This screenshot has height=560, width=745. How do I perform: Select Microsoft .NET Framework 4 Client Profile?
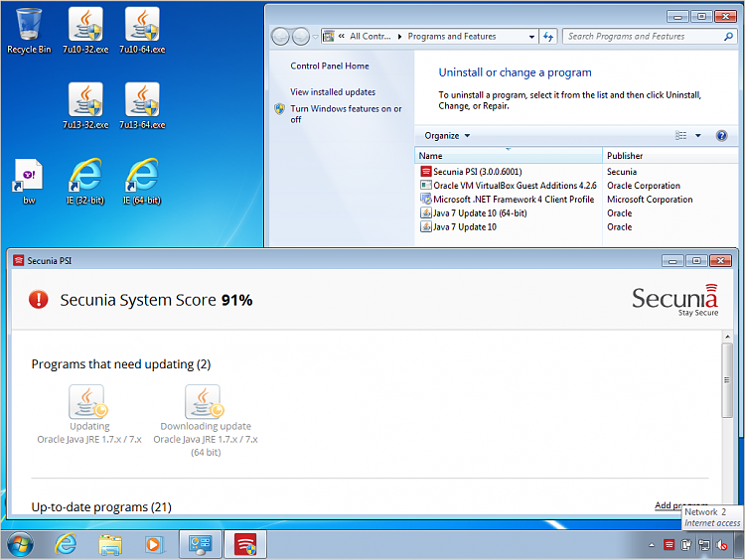tap(514, 199)
